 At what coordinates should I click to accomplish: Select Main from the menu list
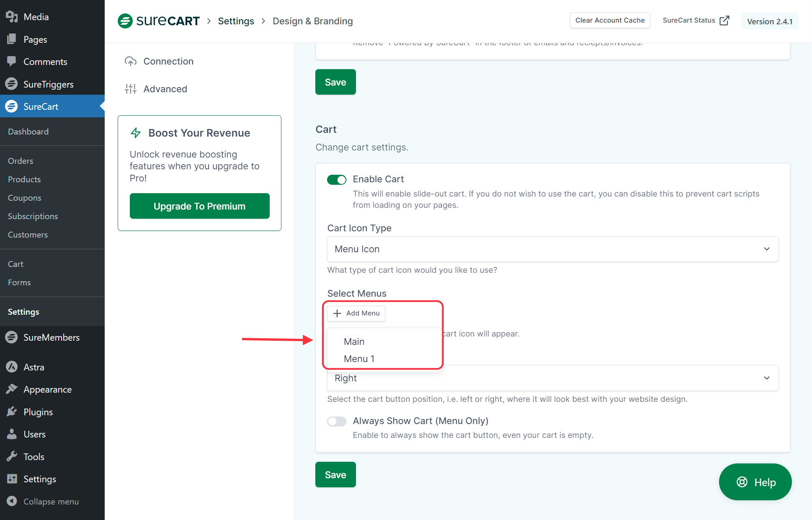(354, 341)
